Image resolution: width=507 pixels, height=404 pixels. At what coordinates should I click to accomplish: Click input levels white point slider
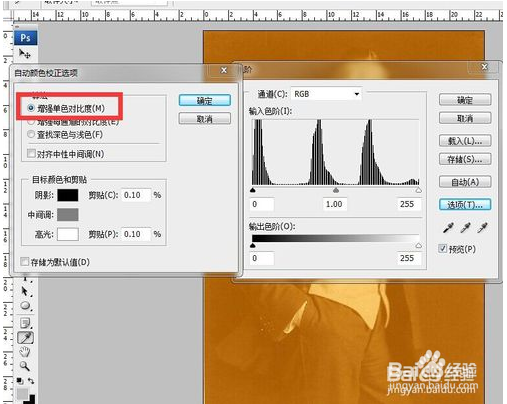(419, 190)
